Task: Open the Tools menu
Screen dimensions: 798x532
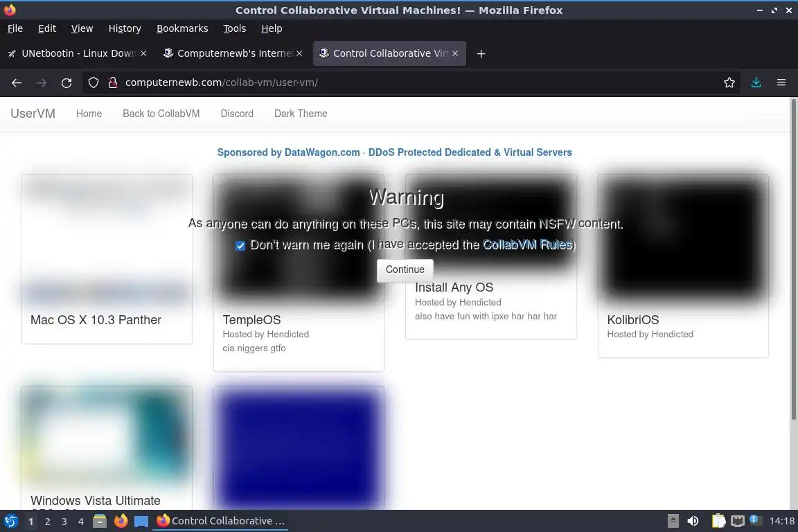Action: pyautogui.click(x=235, y=28)
